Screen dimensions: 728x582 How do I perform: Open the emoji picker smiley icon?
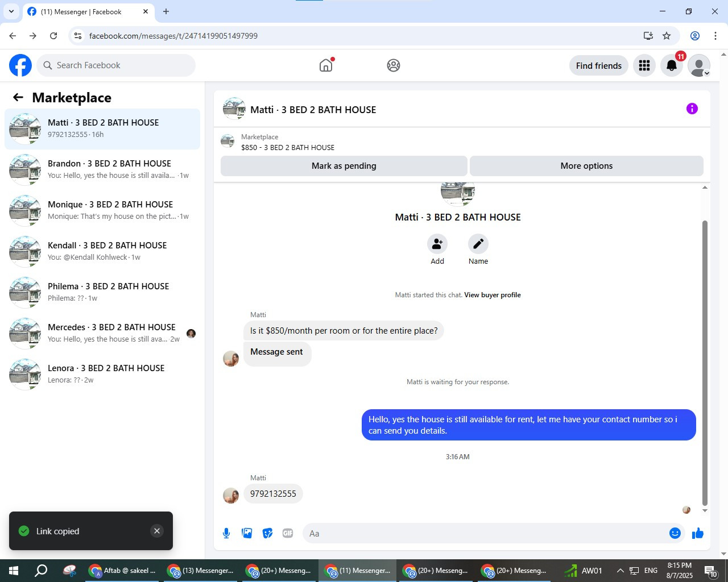pos(675,533)
